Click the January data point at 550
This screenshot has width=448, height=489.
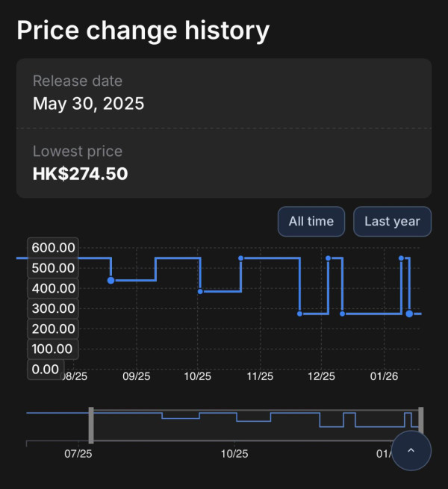click(402, 258)
